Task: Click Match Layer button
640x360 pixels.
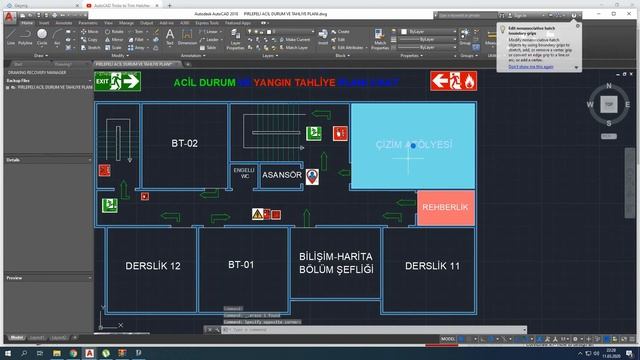Action: click(x=293, y=48)
